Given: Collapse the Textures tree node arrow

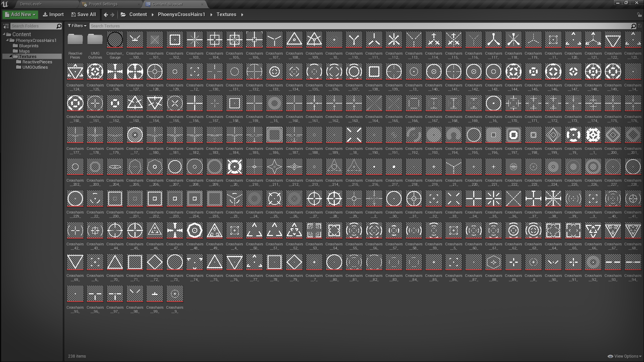Looking at the screenshot, I should pos(11,56).
